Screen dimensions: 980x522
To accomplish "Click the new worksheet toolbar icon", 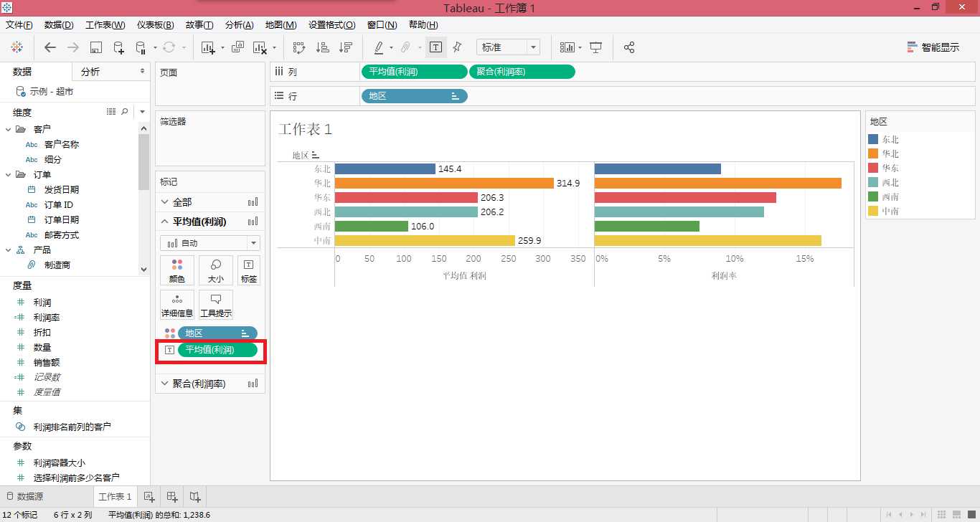I will 209,47.
